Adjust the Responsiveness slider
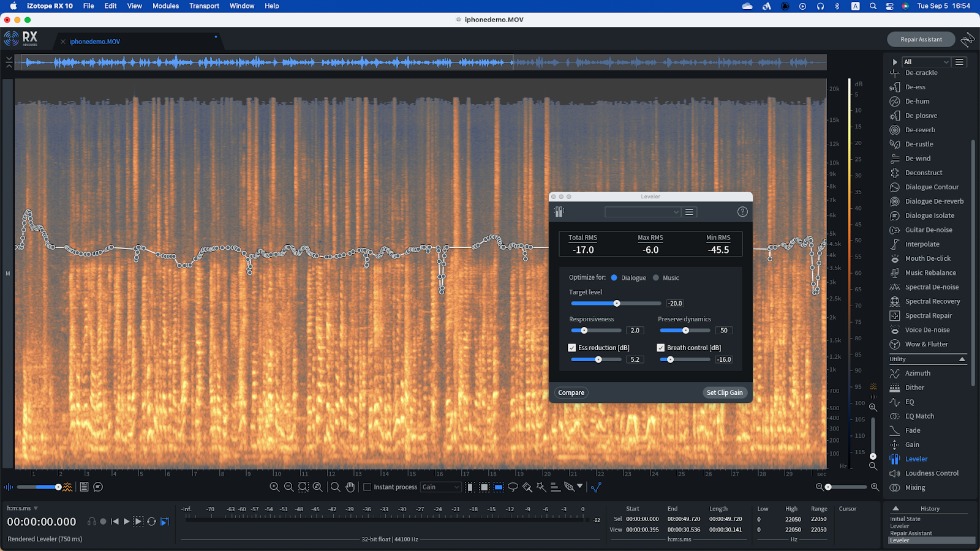 [x=596, y=331]
